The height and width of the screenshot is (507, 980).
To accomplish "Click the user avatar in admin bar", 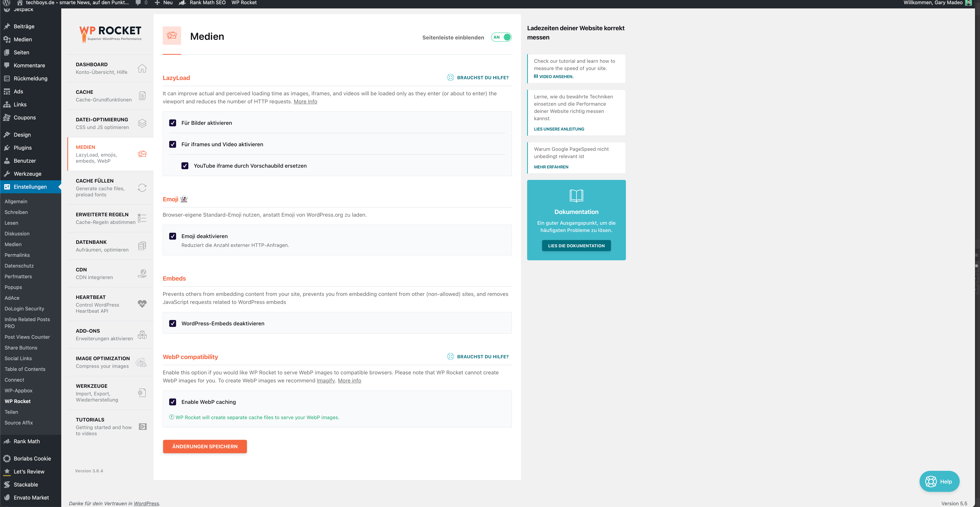I will (968, 3).
